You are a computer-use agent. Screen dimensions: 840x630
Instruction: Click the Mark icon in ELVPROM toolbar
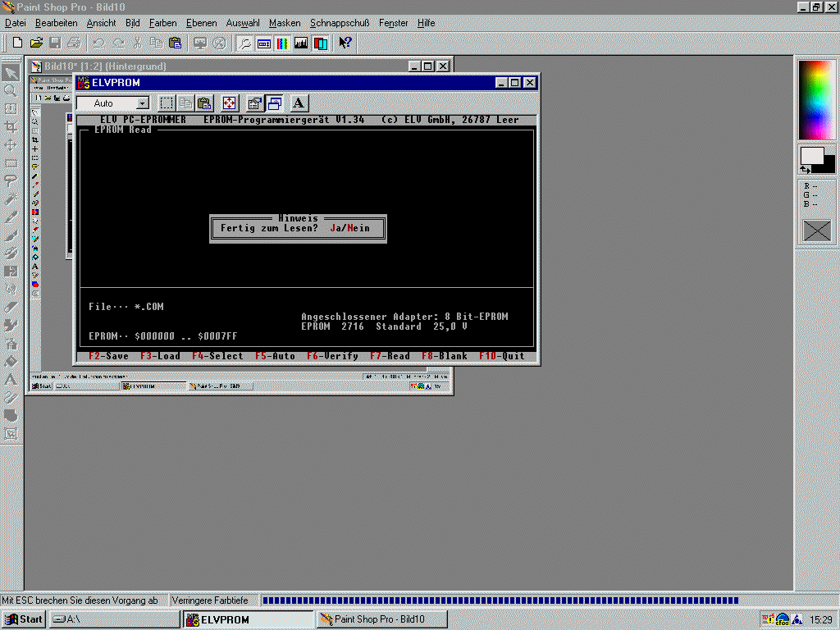click(167, 103)
